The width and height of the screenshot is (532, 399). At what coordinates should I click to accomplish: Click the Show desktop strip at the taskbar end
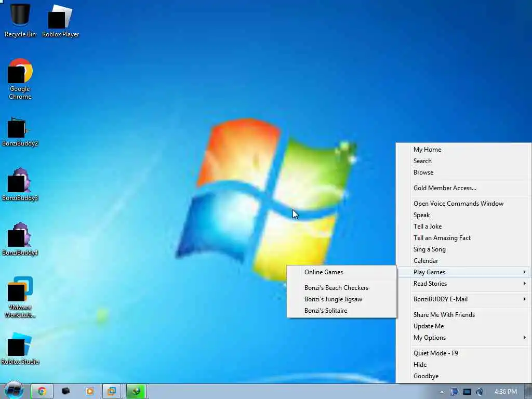pyautogui.click(x=528, y=392)
